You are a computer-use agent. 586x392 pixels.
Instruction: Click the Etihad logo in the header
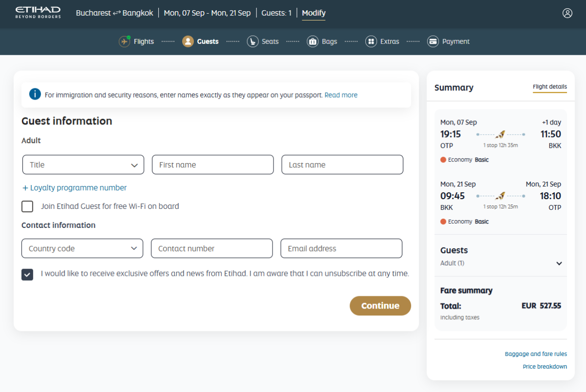[x=38, y=13]
